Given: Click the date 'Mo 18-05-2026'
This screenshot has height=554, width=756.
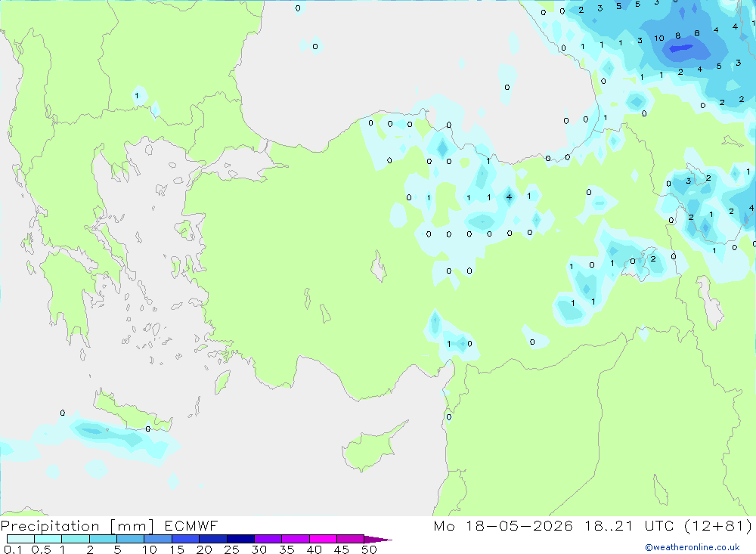Looking at the screenshot, I should tap(503, 525).
